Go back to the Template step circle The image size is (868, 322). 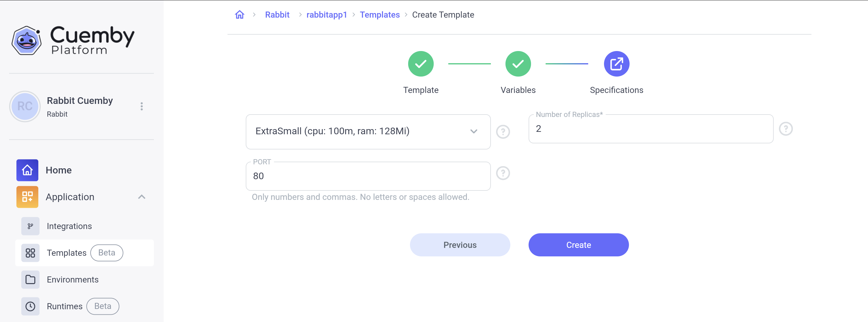[x=421, y=64]
